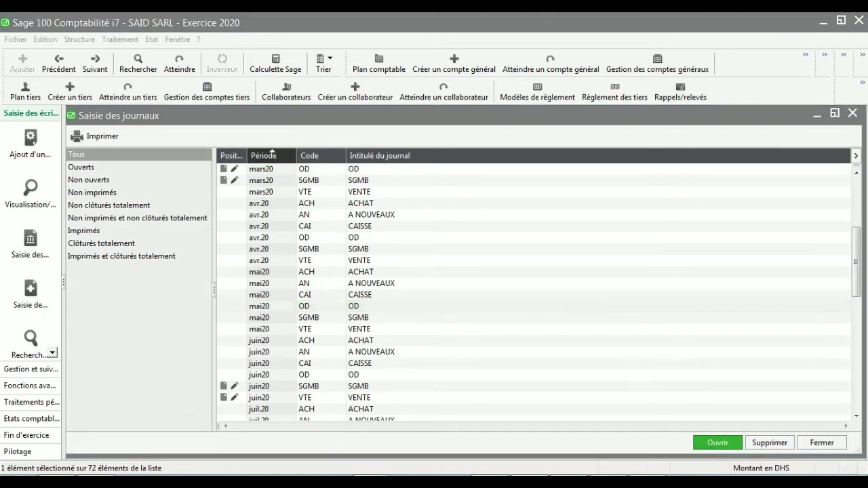Screen dimensions: 868x488
Task: Select the avr.20 CAI CAISSE row
Action: click(x=534, y=226)
